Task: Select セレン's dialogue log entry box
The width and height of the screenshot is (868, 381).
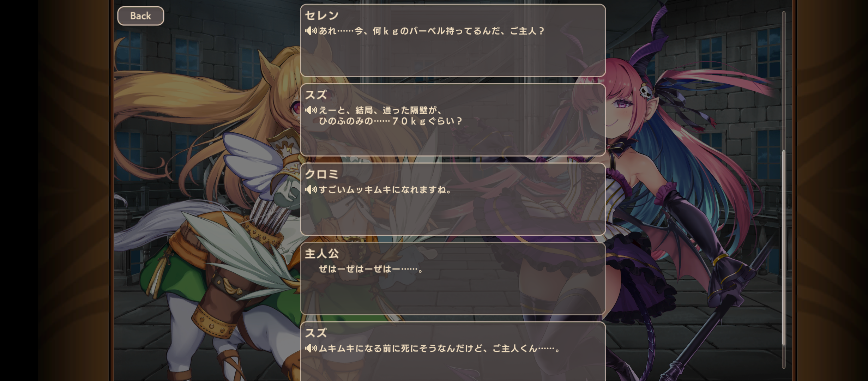Action: 453,40
